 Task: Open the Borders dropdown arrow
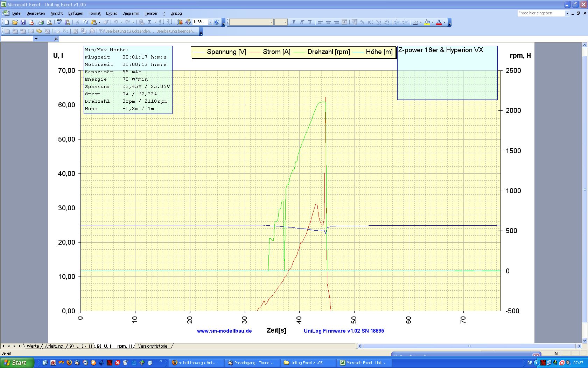click(x=421, y=22)
